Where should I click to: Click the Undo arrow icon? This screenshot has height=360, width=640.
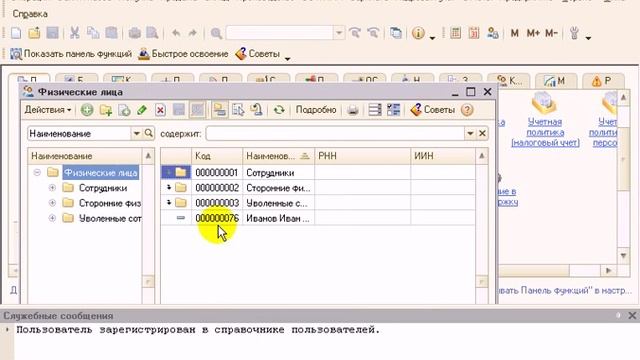click(x=176, y=33)
